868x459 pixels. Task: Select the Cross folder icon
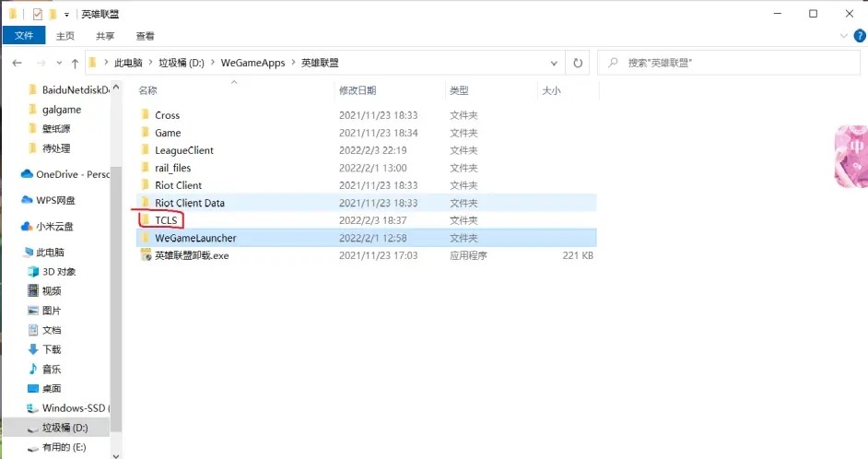point(145,114)
